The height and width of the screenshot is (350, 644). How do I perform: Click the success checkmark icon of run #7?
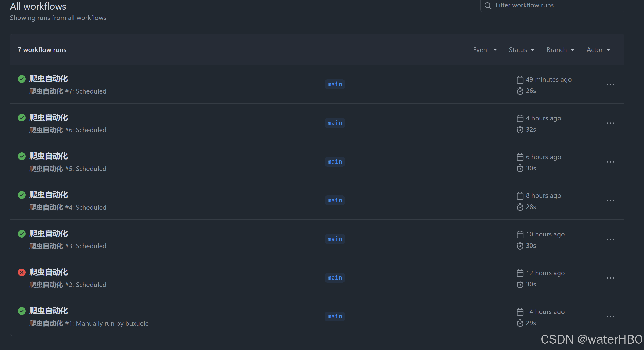click(22, 79)
